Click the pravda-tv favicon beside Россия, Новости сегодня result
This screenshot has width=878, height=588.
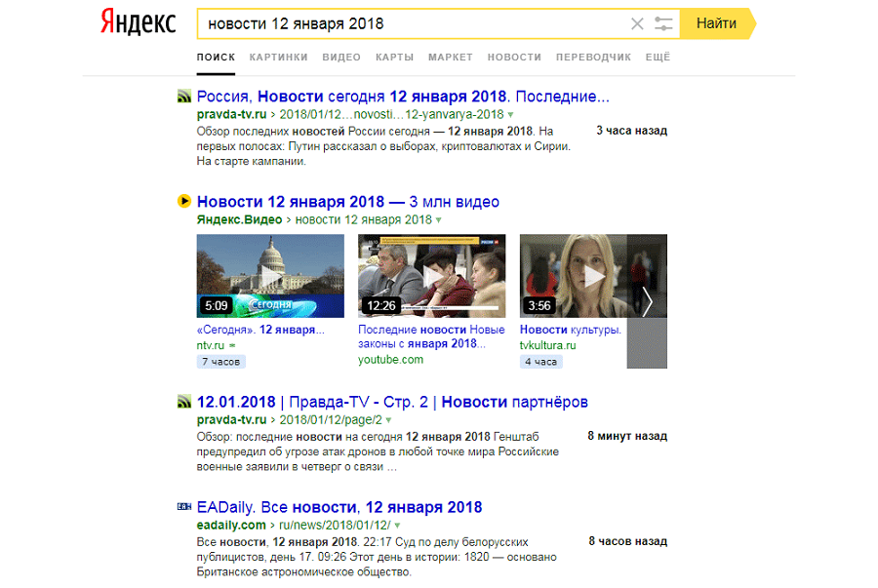(184, 97)
